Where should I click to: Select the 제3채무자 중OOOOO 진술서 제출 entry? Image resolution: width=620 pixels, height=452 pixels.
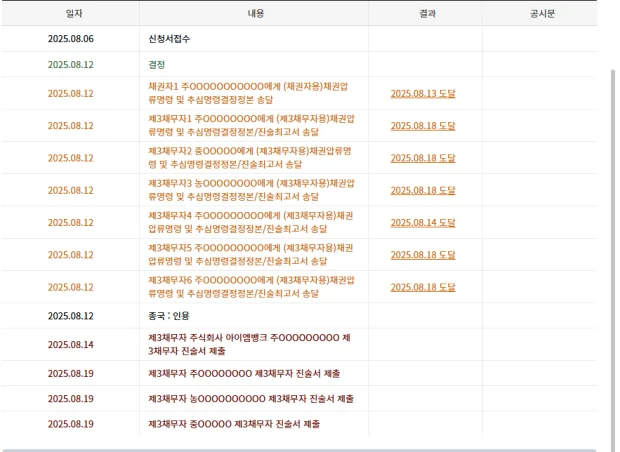[x=234, y=424]
